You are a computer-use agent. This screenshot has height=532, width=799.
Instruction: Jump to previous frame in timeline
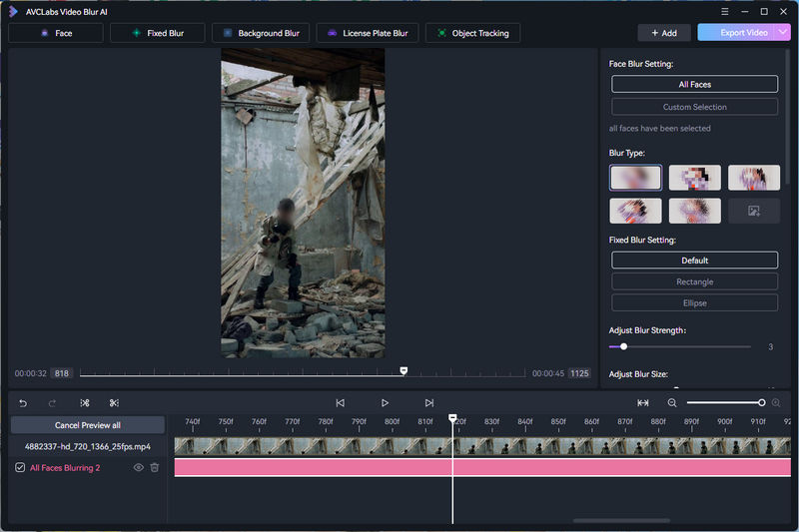point(340,403)
